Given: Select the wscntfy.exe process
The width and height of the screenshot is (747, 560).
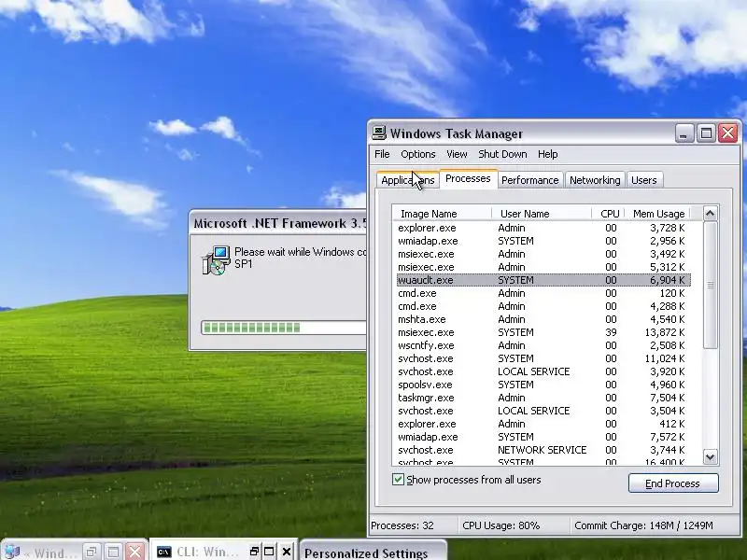Looking at the screenshot, I should [543, 345].
